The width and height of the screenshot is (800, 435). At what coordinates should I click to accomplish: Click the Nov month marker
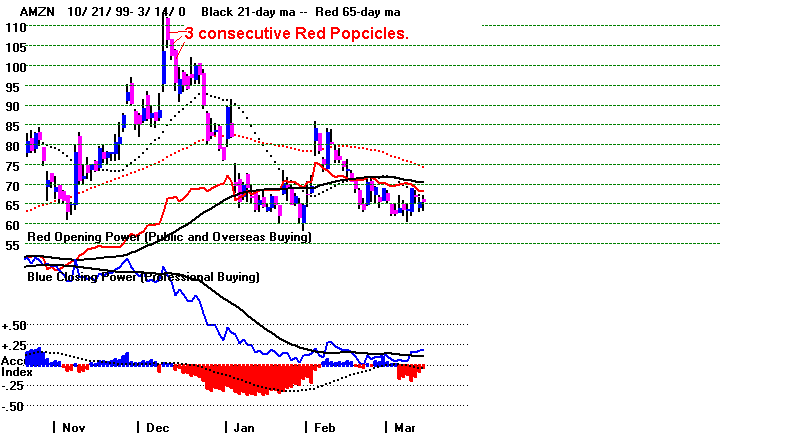(73, 426)
